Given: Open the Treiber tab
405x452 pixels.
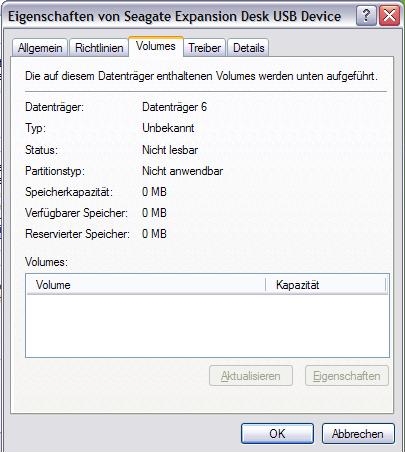Looking at the screenshot, I should click(204, 48).
